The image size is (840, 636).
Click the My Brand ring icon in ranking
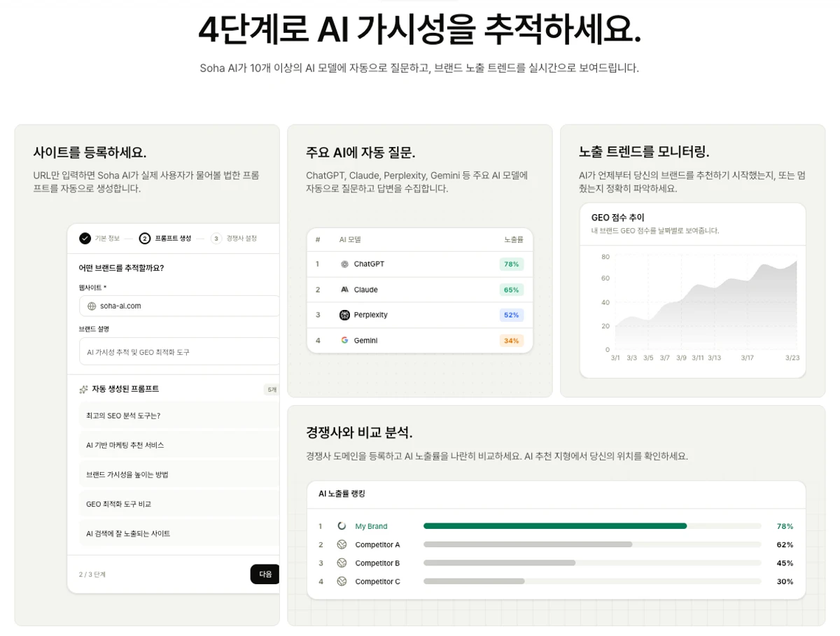[x=342, y=526]
